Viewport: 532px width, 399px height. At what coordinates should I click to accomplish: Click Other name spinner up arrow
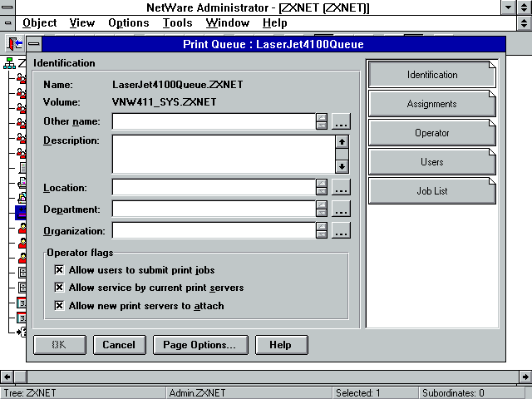(322, 117)
